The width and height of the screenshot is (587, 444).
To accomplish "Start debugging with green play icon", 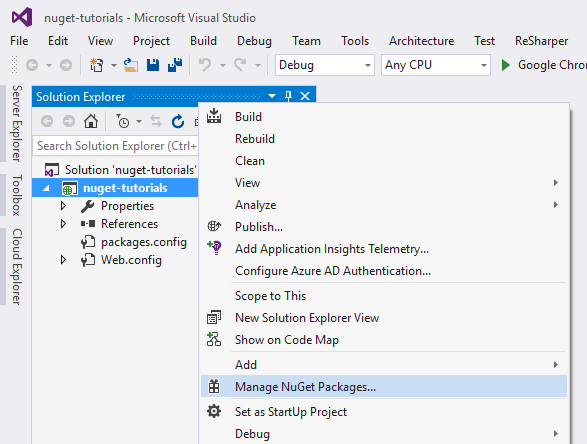I will pos(505,65).
